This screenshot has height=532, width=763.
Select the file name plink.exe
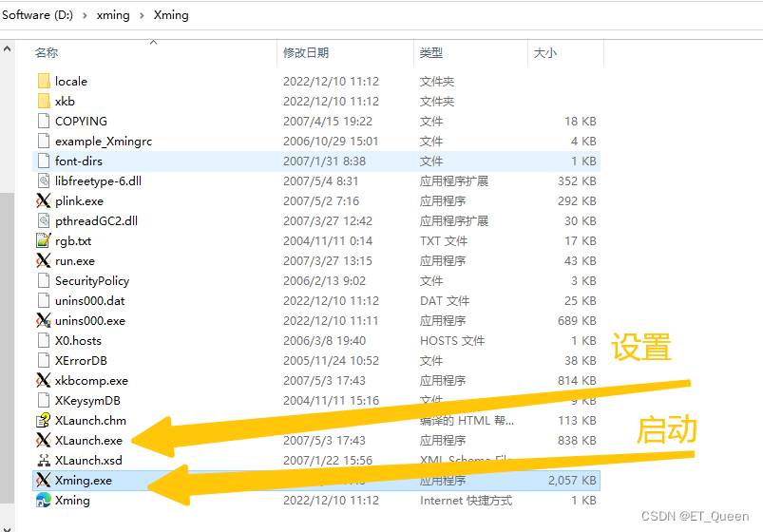click(79, 201)
